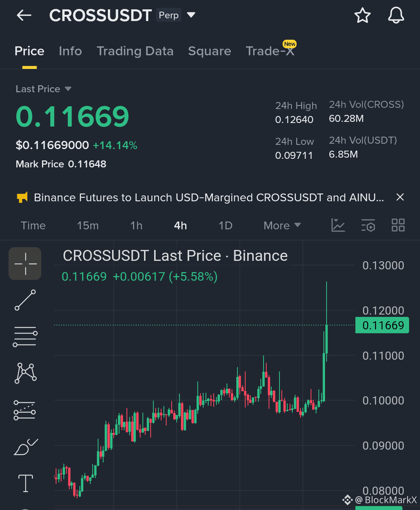Click the 0.10000 price axis label
The height and width of the screenshot is (510, 420).
coord(383,401)
